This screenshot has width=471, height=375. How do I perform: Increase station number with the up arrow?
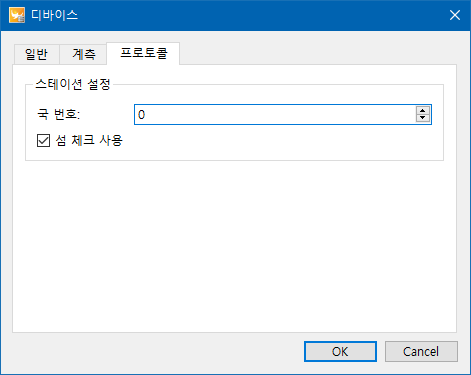(423, 111)
